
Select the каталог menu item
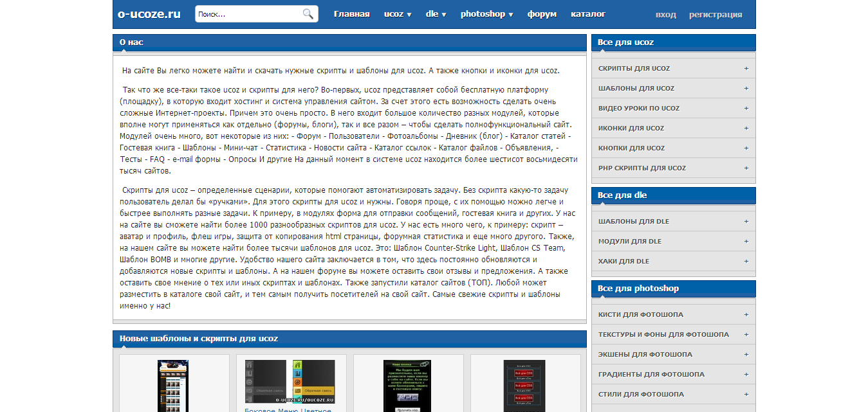pyautogui.click(x=588, y=14)
